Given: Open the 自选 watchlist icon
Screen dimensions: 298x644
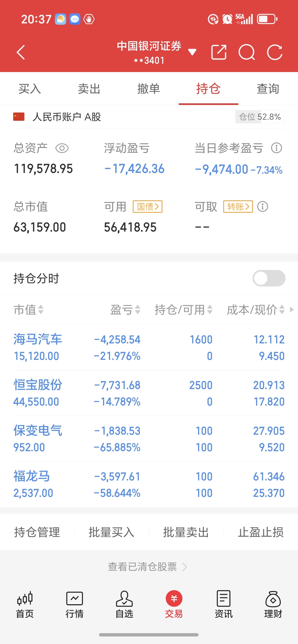Looking at the screenshot, I should [124, 604].
